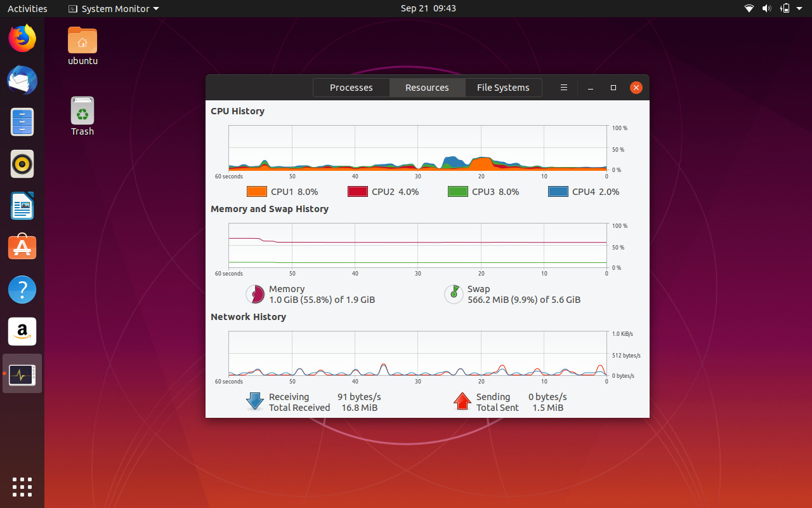Open Ubuntu Software center
Screen dimensions: 812x508
point(22,247)
